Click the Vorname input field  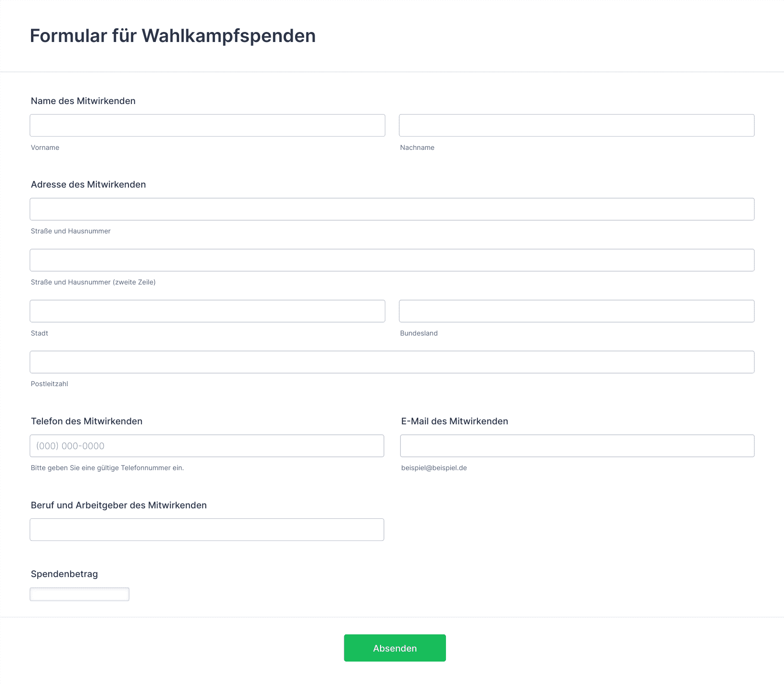pyautogui.click(x=207, y=126)
